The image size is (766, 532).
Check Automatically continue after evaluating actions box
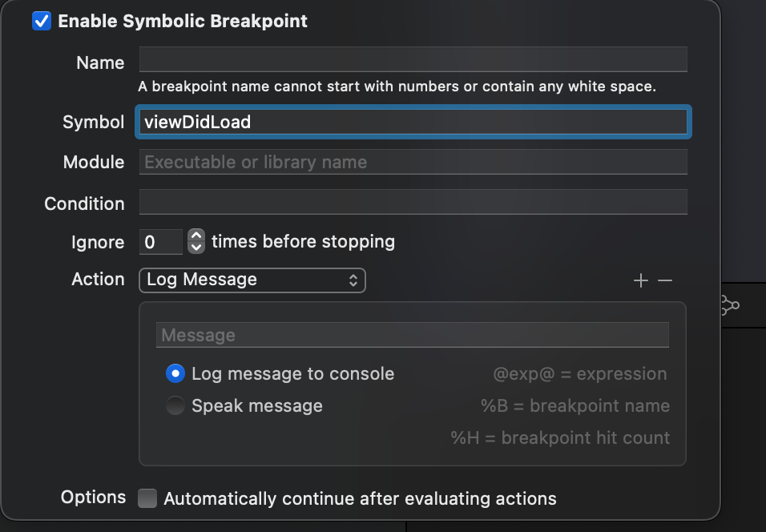click(147, 498)
